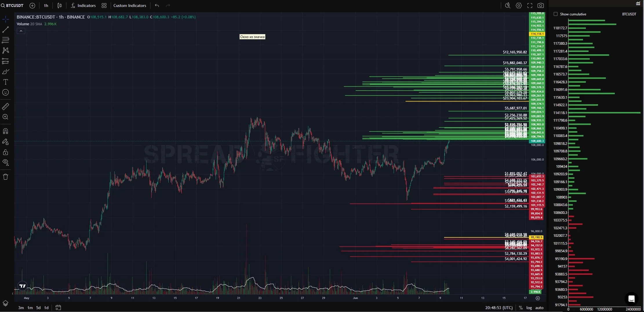
Task: Toggle the auto price scale
Action: 539,308
